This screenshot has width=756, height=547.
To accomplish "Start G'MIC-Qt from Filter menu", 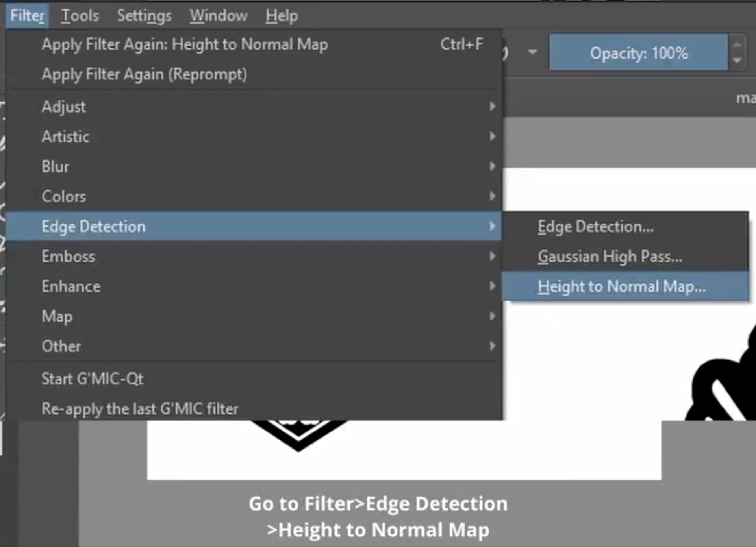I will 93,379.
